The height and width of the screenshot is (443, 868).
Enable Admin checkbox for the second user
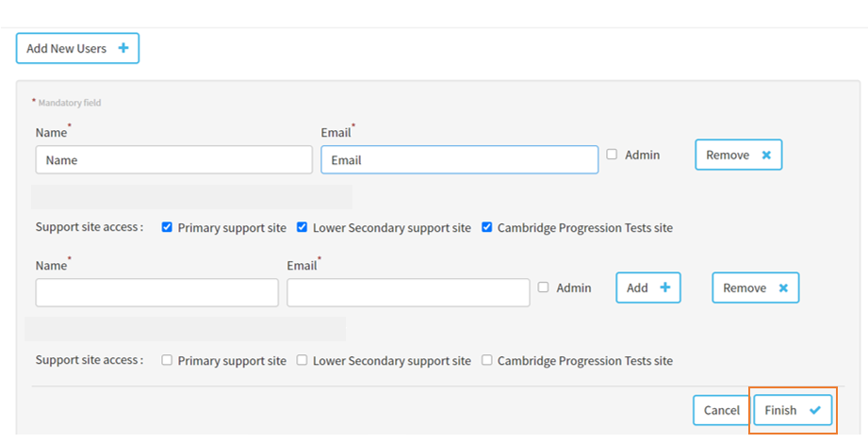(543, 287)
